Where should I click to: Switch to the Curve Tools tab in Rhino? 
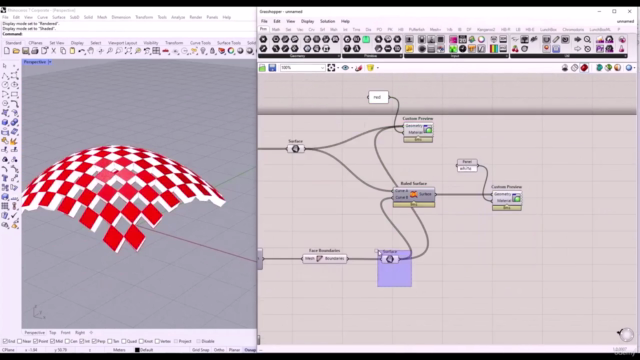[200, 43]
